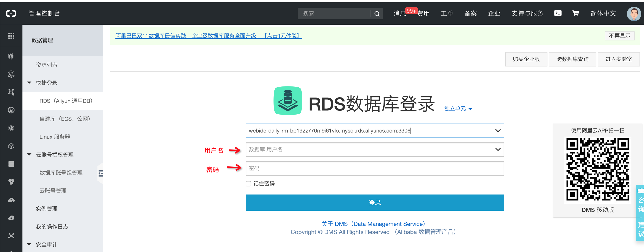
Task: Click the 不再显示 button
Action: (619, 36)
